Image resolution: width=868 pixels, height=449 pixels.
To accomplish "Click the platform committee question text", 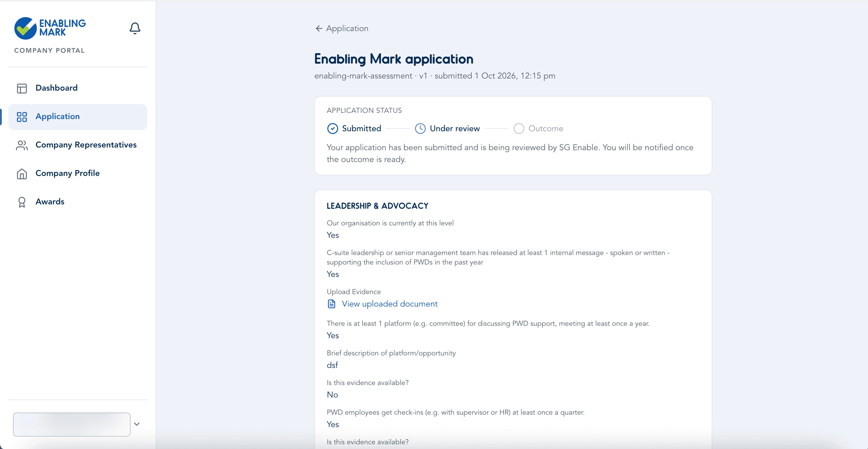I will pyautogui.click(x=488, y=324).
